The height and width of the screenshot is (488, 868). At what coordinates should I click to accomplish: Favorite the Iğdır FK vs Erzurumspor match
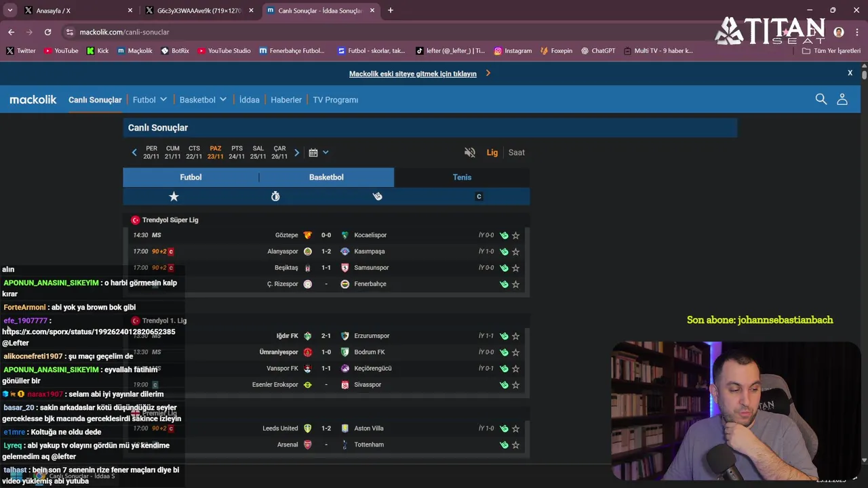(x=515, y=336)
